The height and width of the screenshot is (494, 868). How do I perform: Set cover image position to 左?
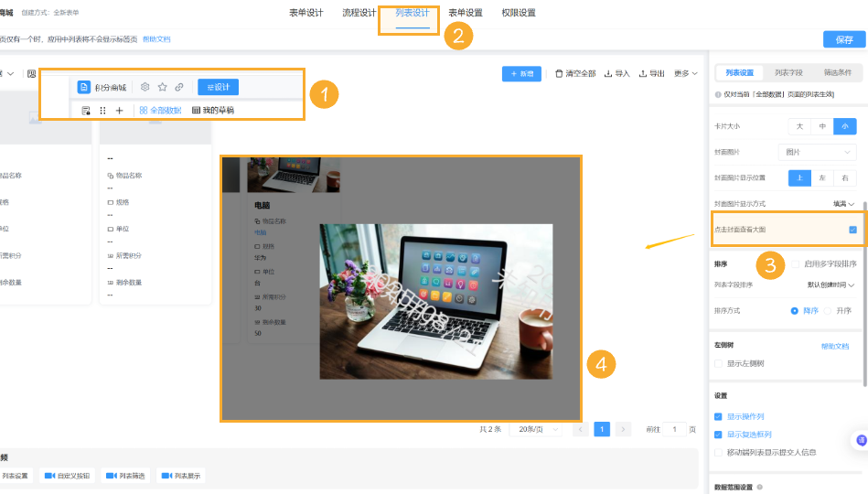pos(822,177)
